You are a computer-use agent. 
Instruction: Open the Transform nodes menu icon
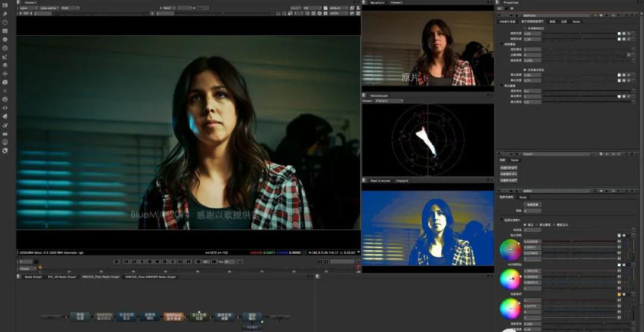[5, 73]
